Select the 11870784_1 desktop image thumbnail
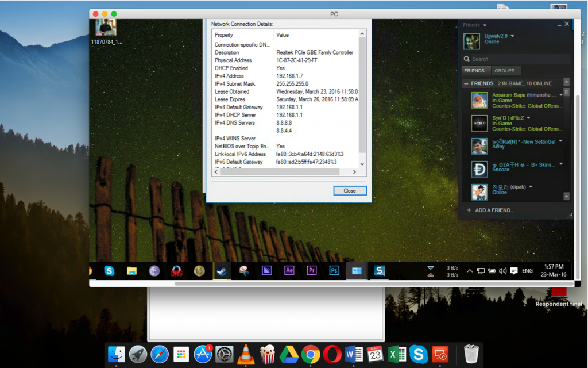This screenshot has width=588, height=368. point(106,28)
